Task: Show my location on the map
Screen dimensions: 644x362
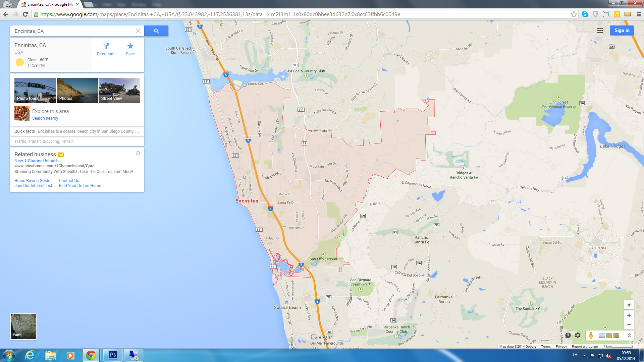Action: 629,305
